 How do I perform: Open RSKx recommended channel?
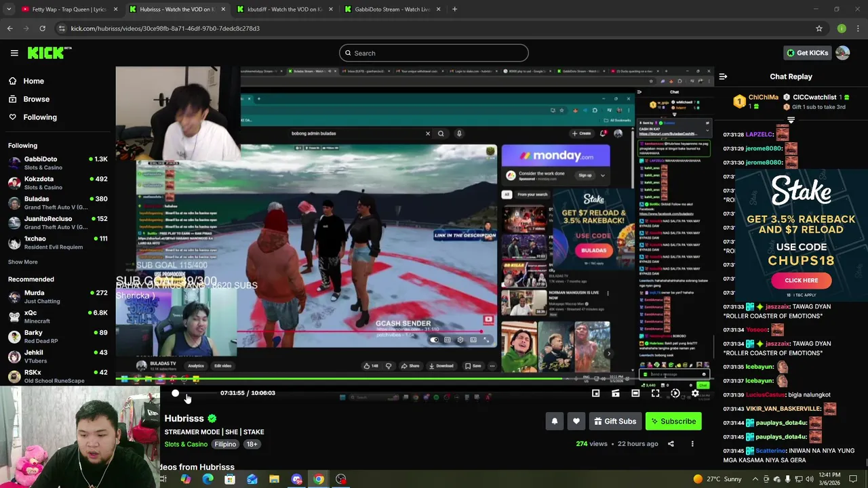pos(58,376)
